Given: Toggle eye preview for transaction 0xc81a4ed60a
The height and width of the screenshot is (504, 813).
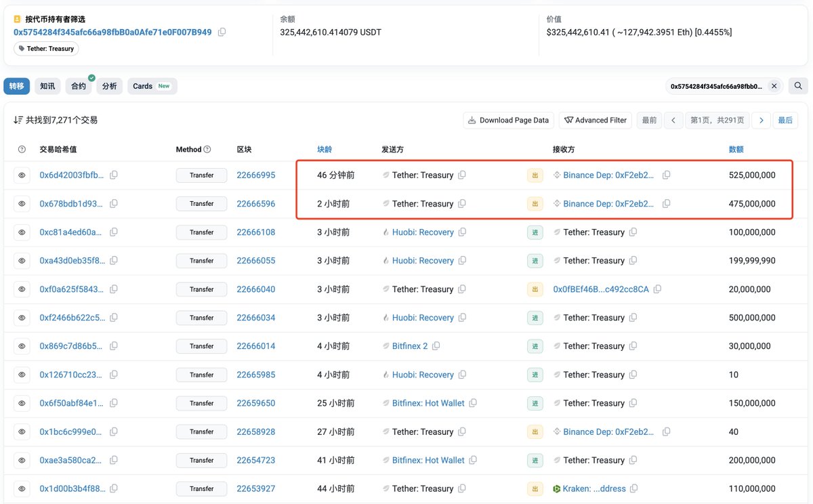Looking at the screenshot, I should 22,232.
